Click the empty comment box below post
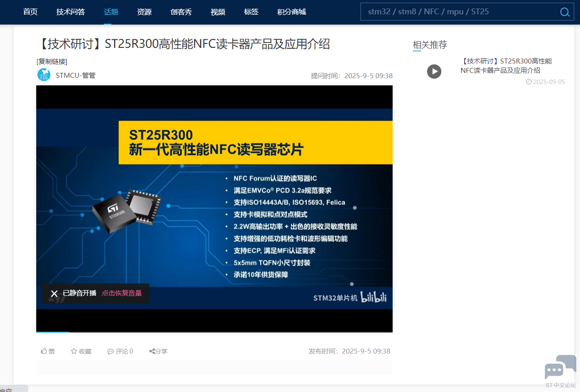Image resolution: width=580 pixels, height=392 pixels. pyautogui.click(x=214, y=367)
